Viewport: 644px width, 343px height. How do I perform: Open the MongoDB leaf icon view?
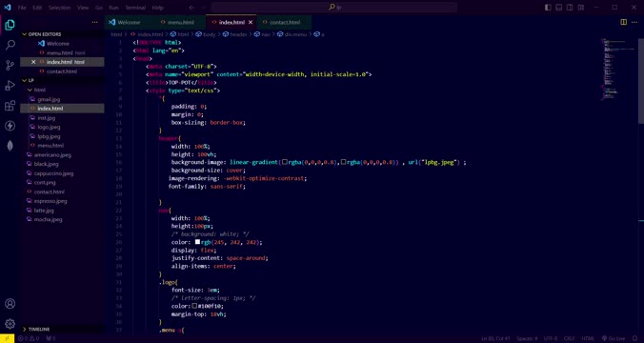tap(10, 146)
